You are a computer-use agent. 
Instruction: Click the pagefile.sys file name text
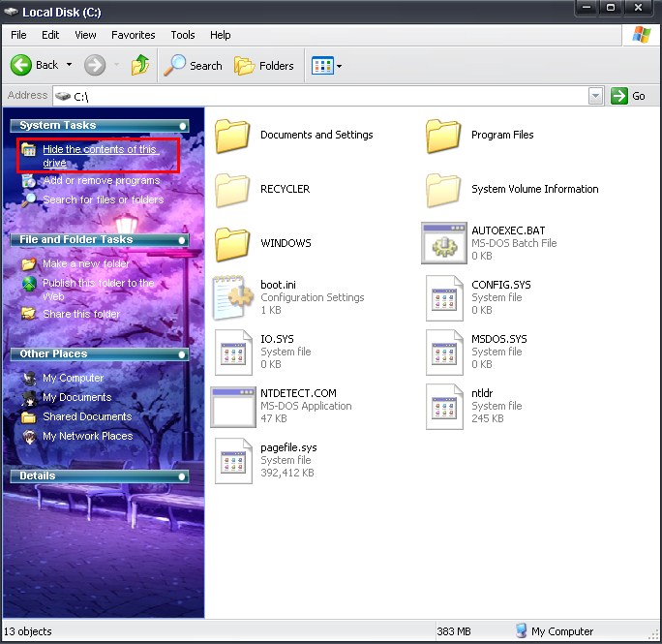click(x=288, y=447)
